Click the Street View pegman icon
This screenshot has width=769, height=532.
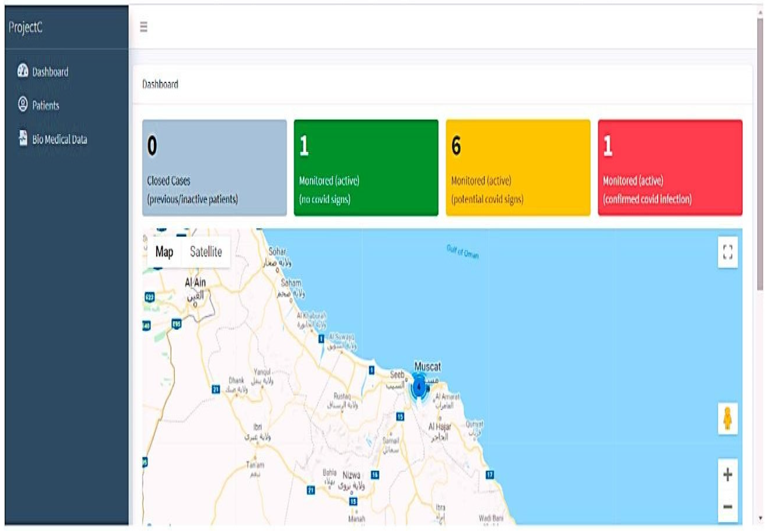(727, 419)
